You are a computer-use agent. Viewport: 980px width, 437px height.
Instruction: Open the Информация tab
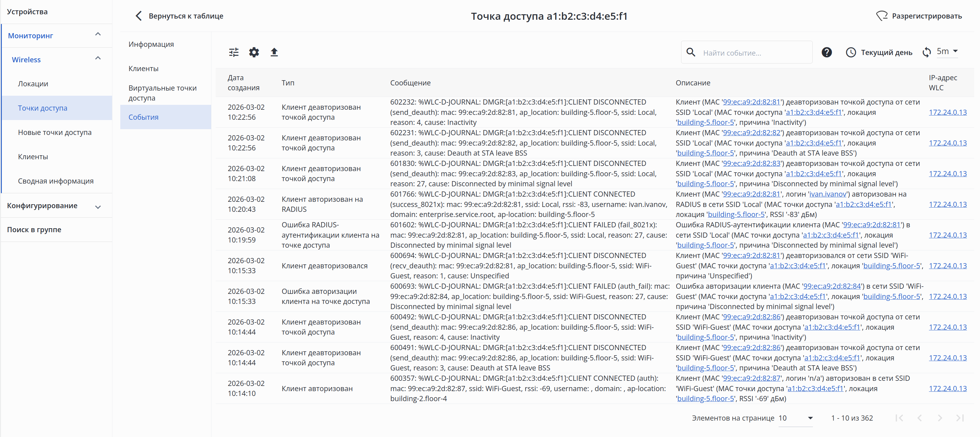(x=151, y=44)
